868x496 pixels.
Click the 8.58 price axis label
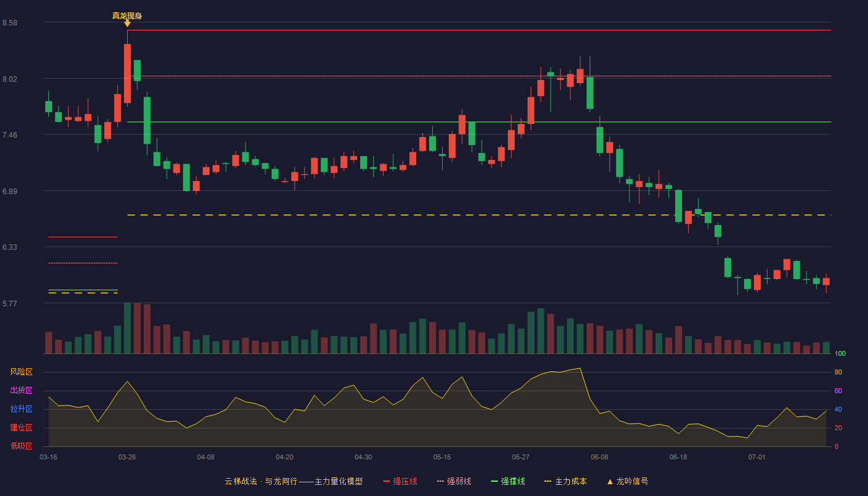[x=10, y=23]
